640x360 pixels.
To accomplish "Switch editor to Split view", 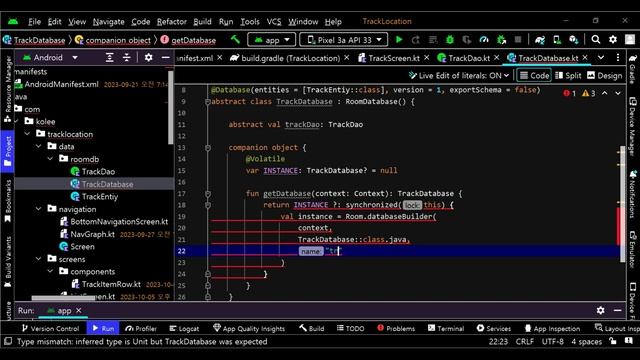I will (568, 76).
